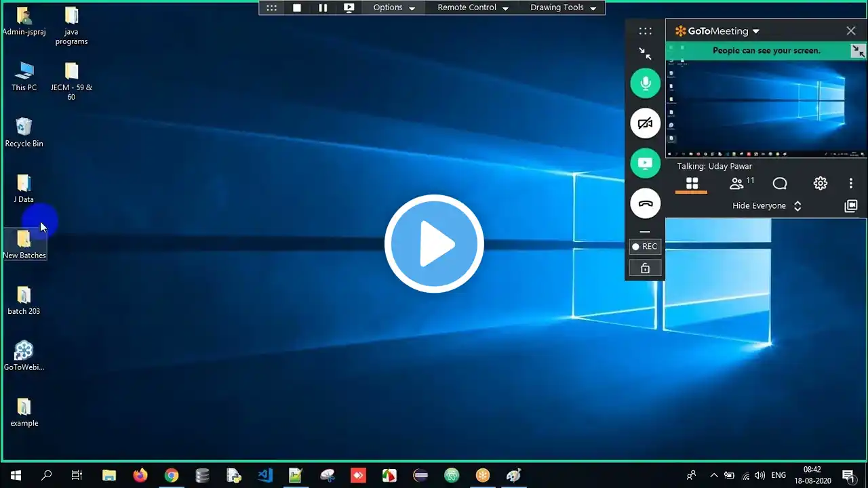This screenshot has width=868, height=488.
Task: Open File Explorer from the taskbar
Action: tap(109, 476)
